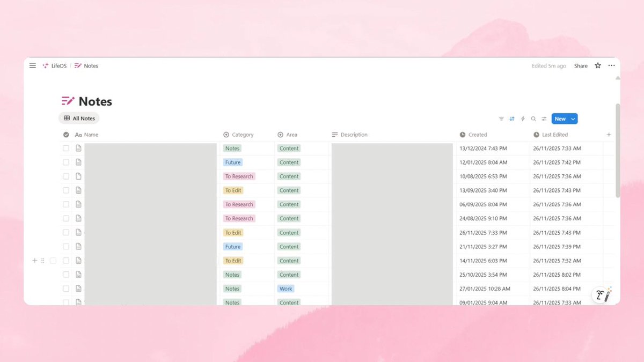The image size is (644, 362).
Task: Open the sidebar hamburger menu
Action: (x=33, y=65)
